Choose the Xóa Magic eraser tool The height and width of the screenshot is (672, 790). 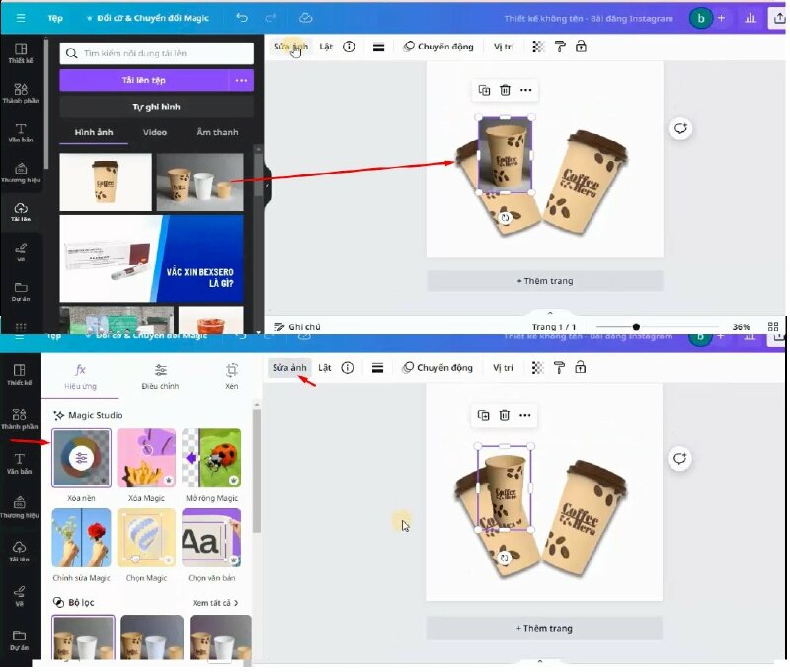pos(146,458)
